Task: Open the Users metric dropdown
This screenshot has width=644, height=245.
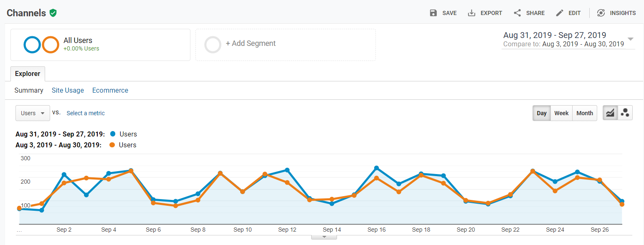Action: click(33, 113)
